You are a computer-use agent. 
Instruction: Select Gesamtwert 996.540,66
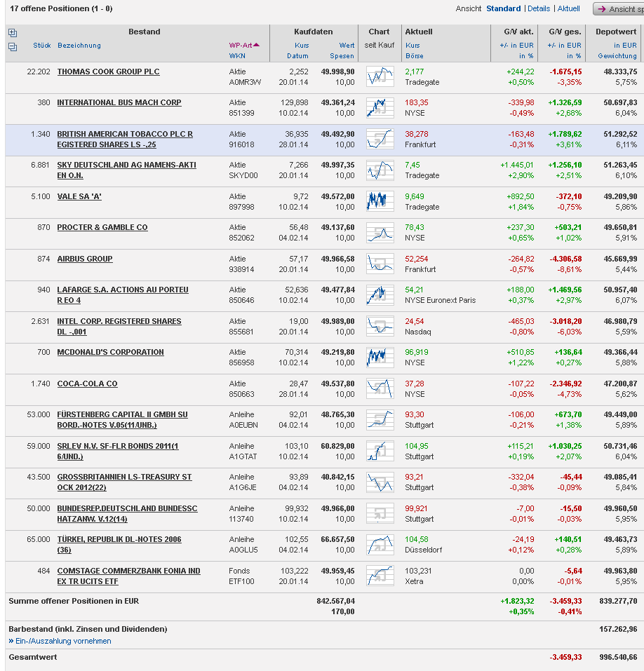(x=618, y=657)
